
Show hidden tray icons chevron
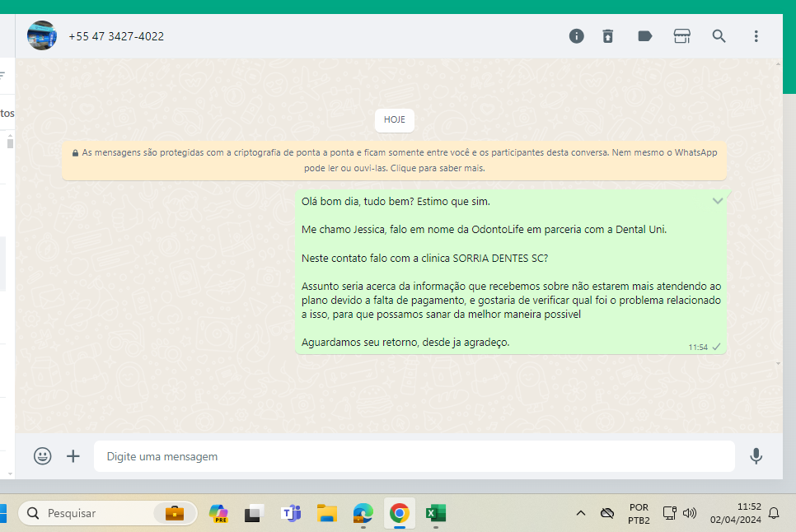(581, 513)
